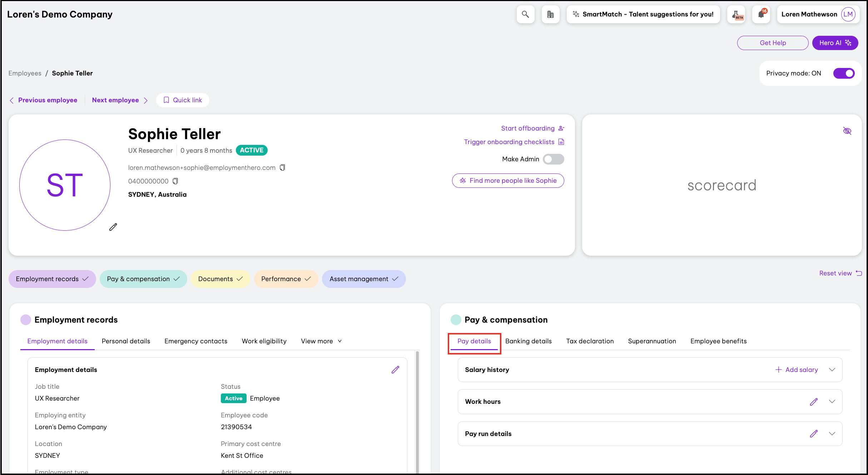The image size is (868, 475).
Task: Toggle scorecard hidden eye icon
Action: pyautogui.click(x=847, y=131)
